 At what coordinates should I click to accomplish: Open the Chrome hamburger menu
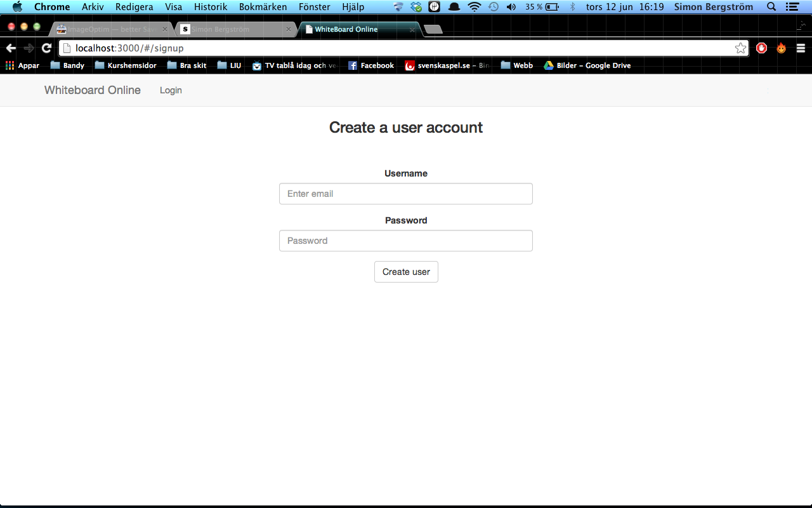(x=801, y=48)
